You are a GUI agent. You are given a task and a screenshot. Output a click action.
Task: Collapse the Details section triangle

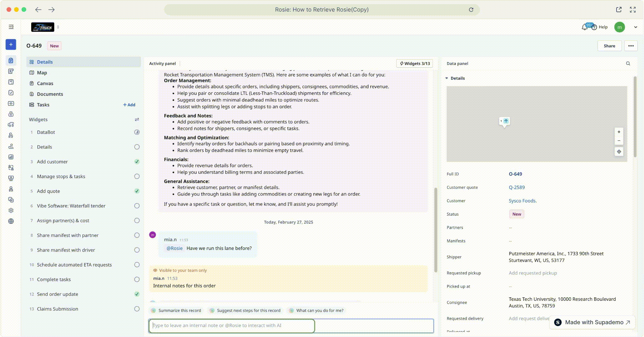click(446, 78)
